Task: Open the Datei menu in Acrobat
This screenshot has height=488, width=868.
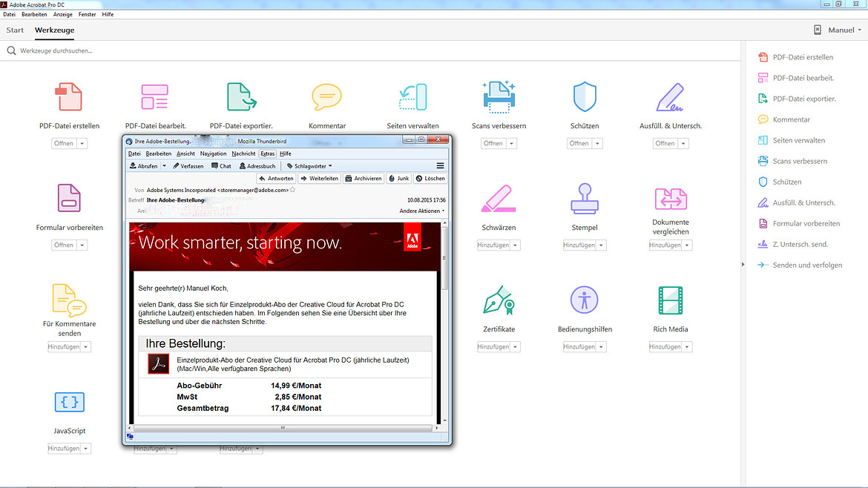Action: point(10,14)
